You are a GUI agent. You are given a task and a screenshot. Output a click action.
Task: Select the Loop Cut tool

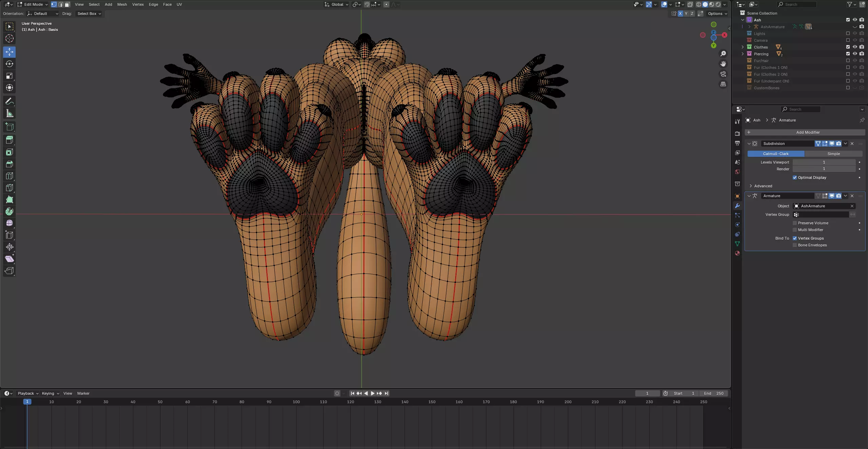[x=9, y=176]
